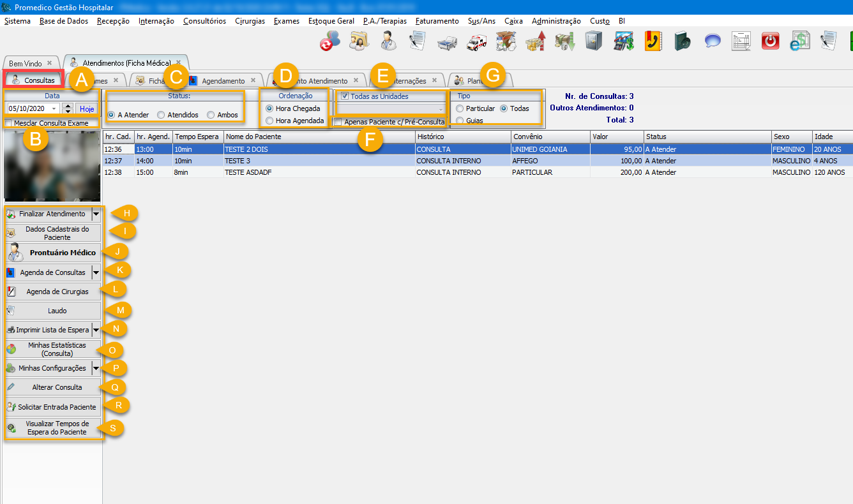Image resolution: width=853 pixels, height=504 pixels.
Task: Expand the Finalizar Atendimento dropdown arrow
Action: click(x=96, y=214)
